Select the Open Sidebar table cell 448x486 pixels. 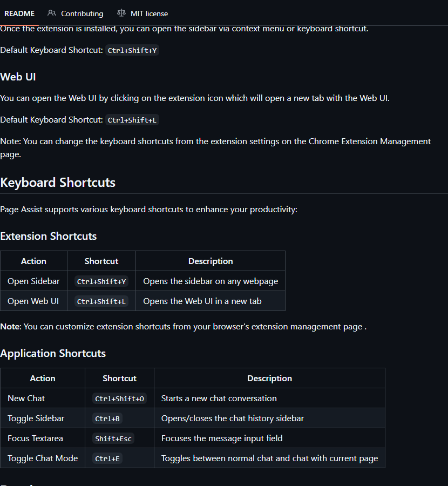(x=33, y=281)
